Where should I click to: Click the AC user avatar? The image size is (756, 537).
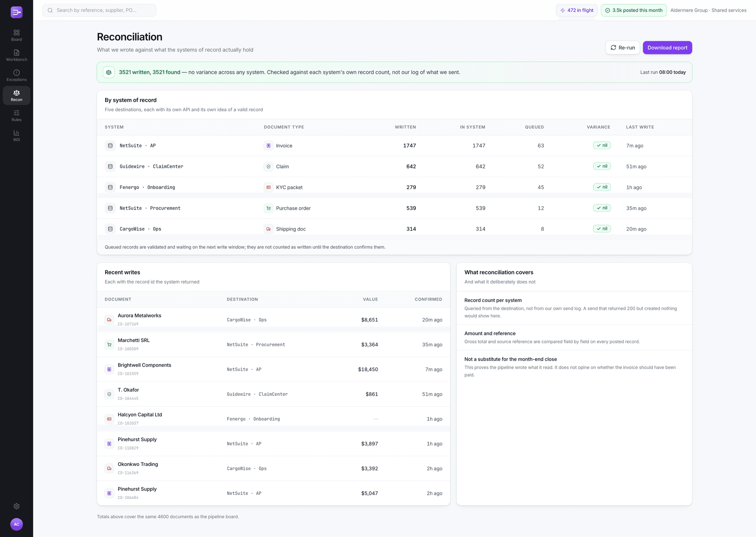coord(17,524)
